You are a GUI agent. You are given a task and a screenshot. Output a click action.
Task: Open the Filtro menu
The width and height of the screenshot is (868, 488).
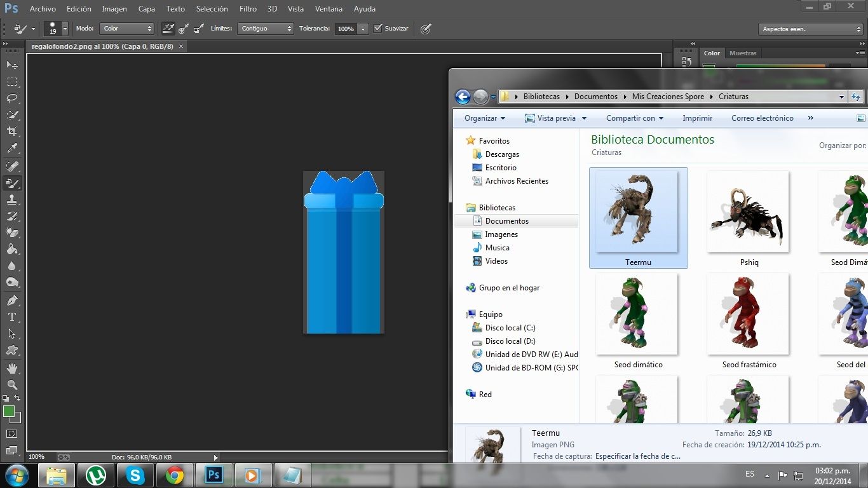click(x=248, y=9)
